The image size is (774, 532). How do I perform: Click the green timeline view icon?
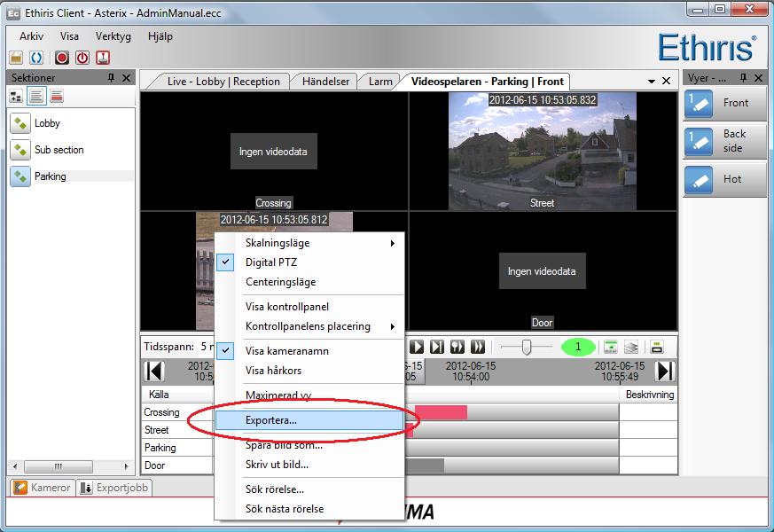(611, 347)
